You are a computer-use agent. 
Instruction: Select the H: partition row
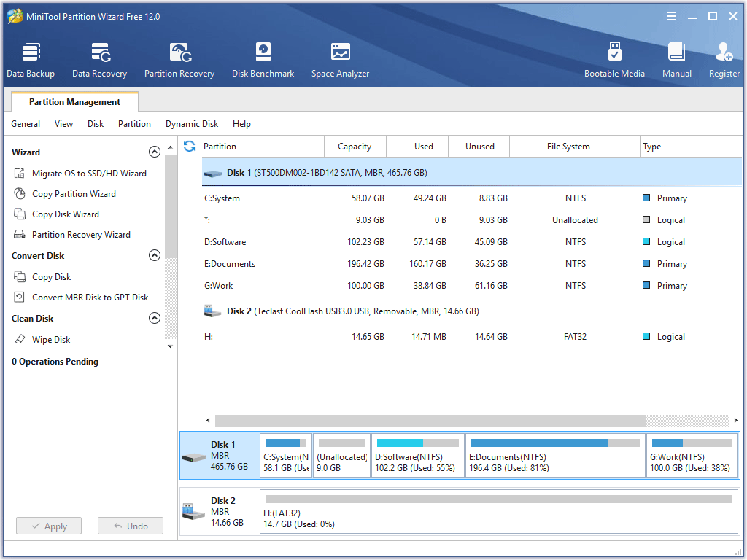coord(472,337)
